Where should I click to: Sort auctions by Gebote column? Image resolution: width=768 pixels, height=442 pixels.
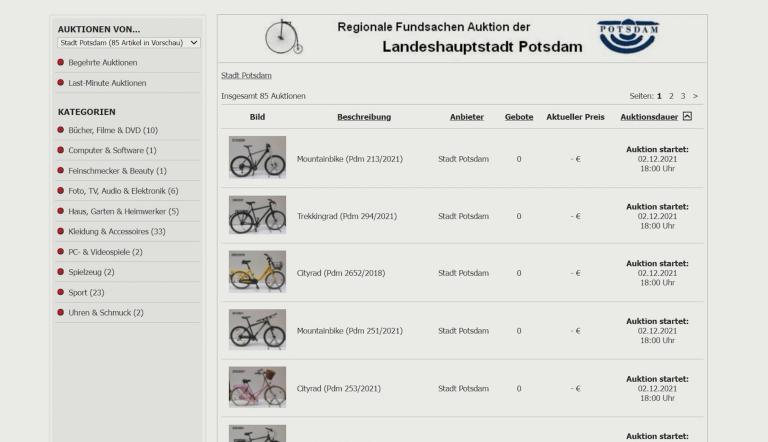tap(518, 117)
